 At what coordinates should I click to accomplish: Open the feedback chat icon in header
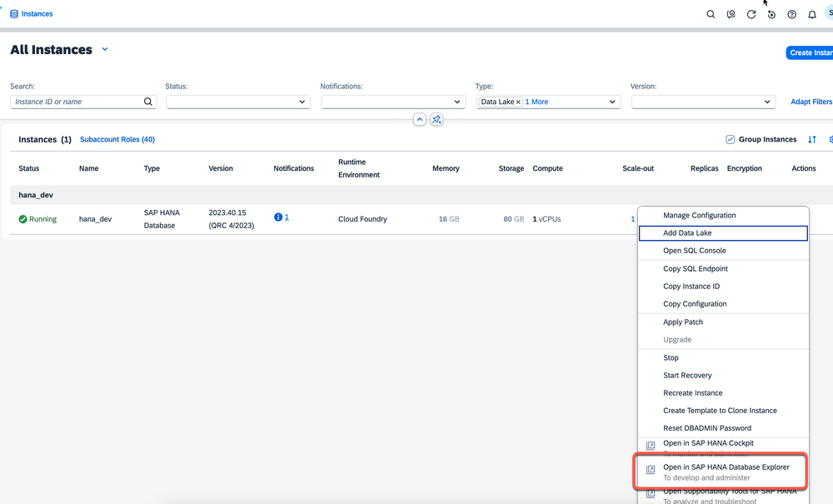point(731,14)
